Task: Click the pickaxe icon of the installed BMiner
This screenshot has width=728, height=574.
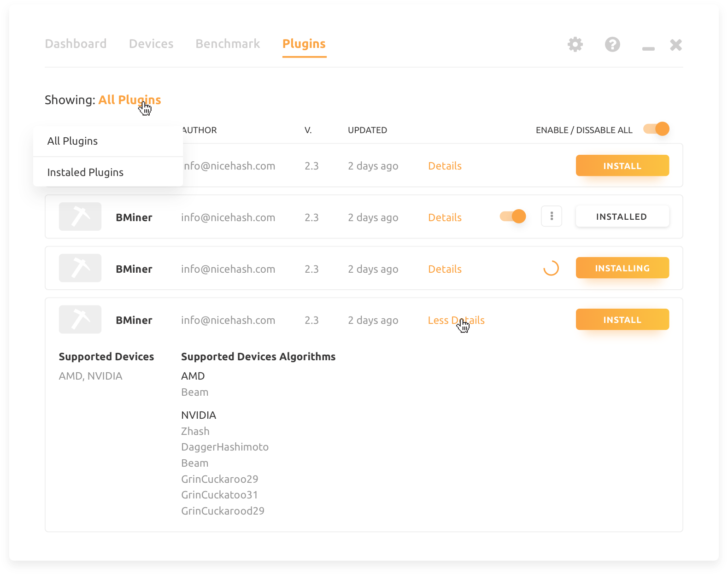Action: point(80,217)
